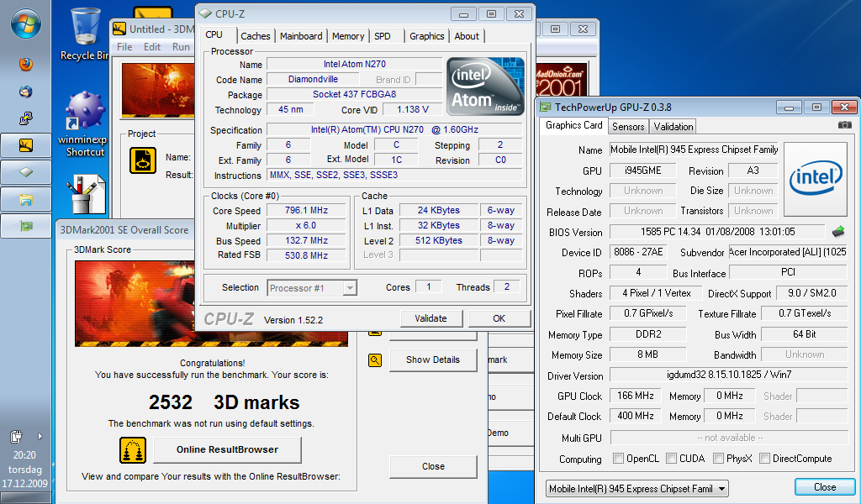Click the CPU-Z Validate button
This screenshot has height=504, width=861.
pyautogui.click(x=431, y=318)
